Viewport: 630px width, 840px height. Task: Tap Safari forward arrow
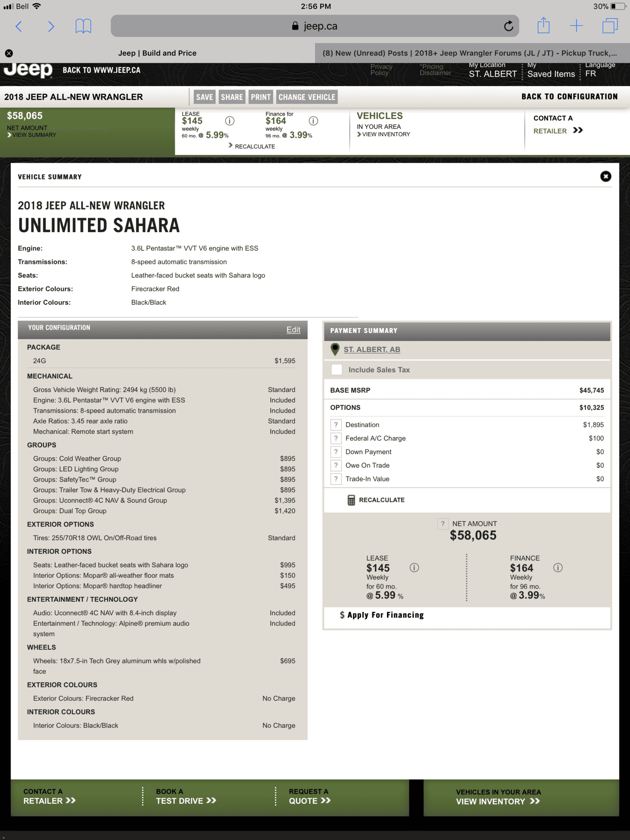click(51, 27)
